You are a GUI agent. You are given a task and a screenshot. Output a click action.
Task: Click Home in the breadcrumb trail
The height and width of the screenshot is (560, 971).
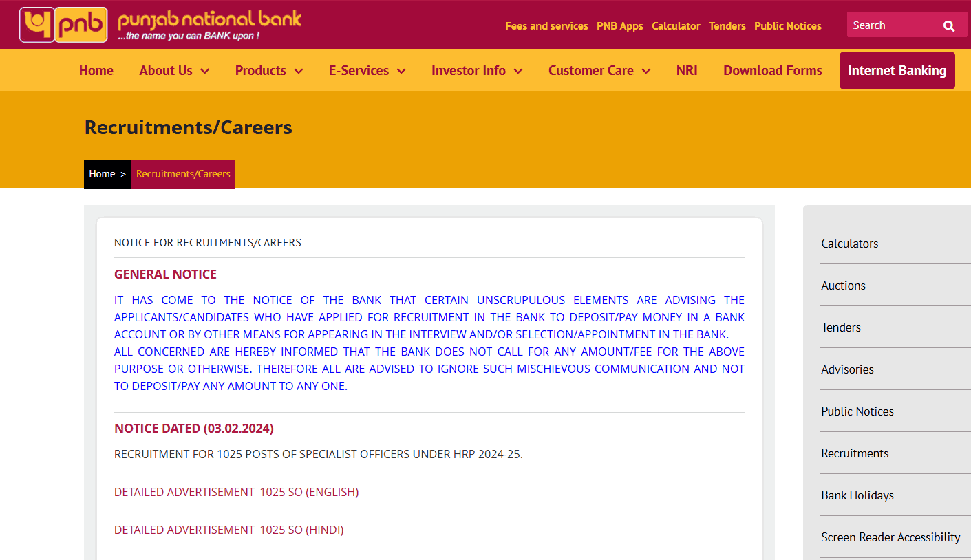[x=102, y=174]
